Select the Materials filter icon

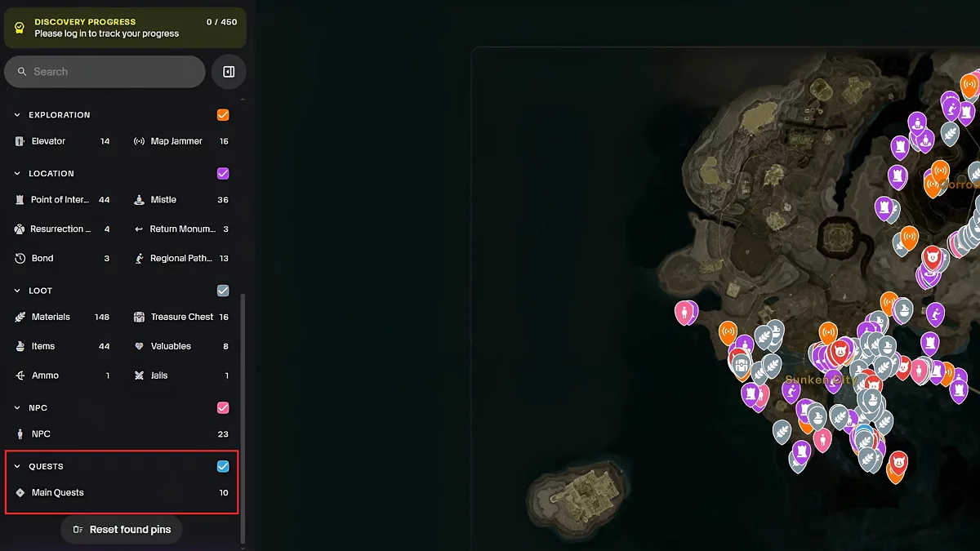click(x=20, y=317)
